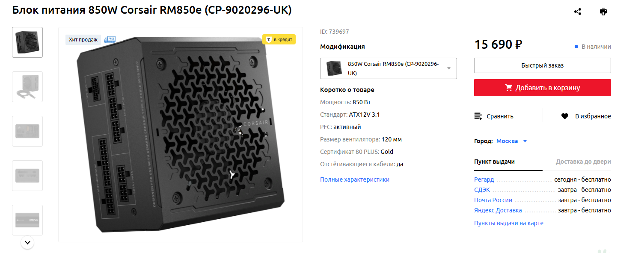This screenshot has width=644, height=253.
Task: Click the free delivery truck badge
Action: (110, 39)
